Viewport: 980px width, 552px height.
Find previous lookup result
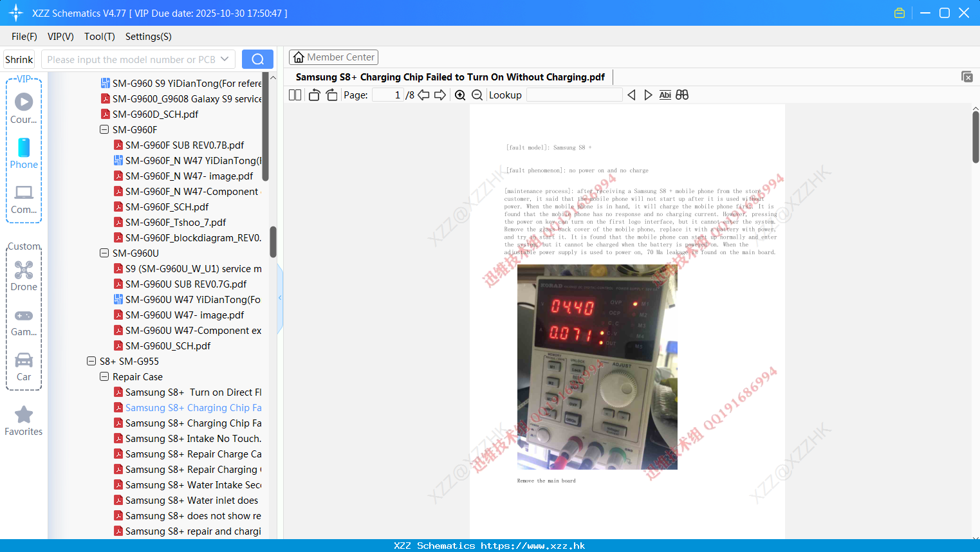631,95
